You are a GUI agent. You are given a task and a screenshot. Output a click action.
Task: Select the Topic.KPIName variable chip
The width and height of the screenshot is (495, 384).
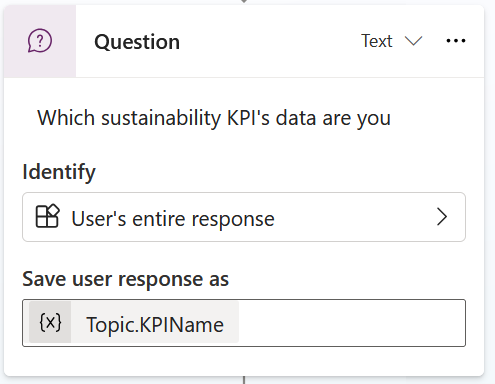coord(134,322)
